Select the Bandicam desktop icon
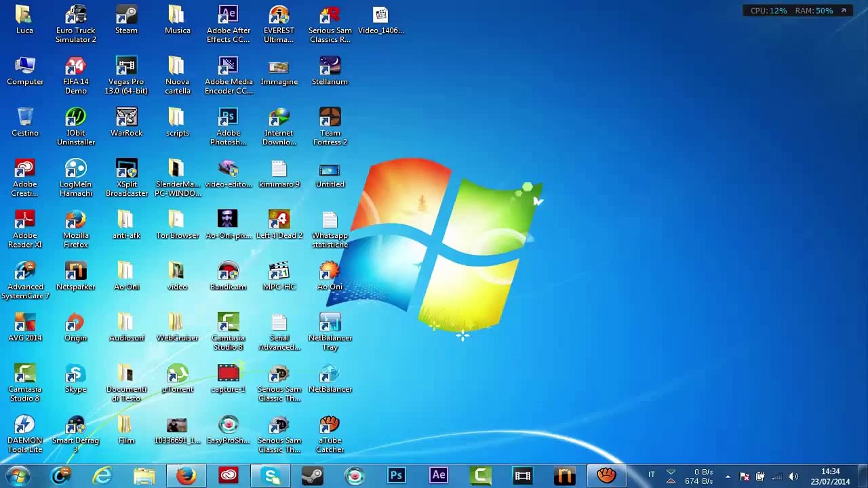Image resolution: width=868 pixels, height=488 pixels. pos(228,277)
